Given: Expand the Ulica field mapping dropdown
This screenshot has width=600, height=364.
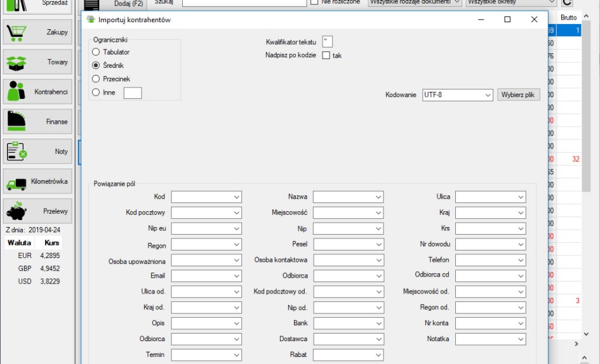Looking at the screenshot, I should [x=490, y=197].
